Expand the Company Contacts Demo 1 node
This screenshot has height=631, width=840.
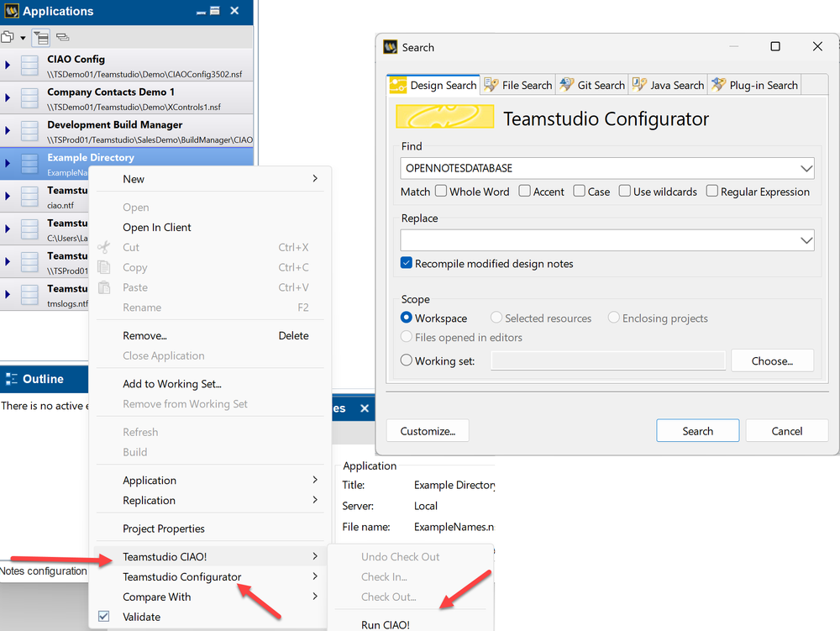(x=8, y=97)
